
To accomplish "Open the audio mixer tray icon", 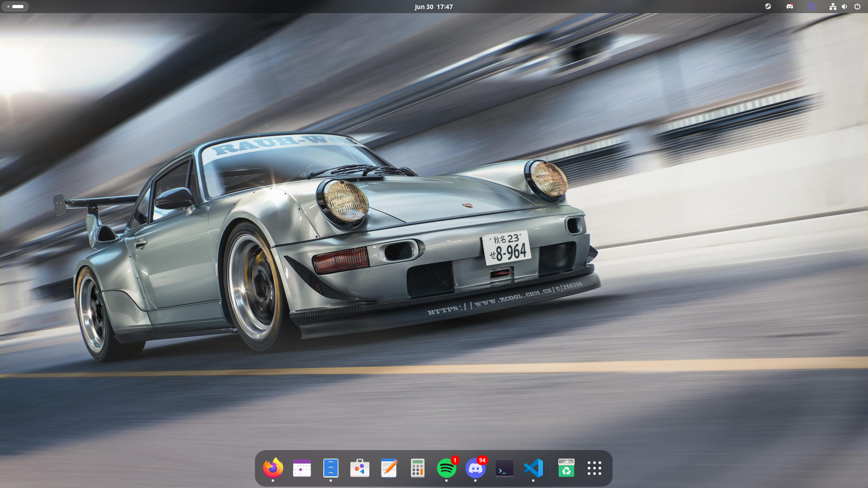I will pyautogui.click(x=811, y=6).
